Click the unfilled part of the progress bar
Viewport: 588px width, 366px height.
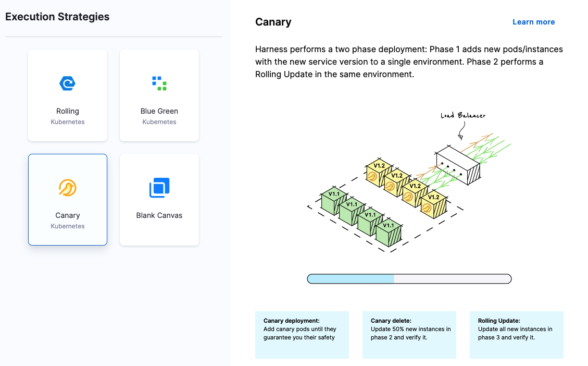452,279
